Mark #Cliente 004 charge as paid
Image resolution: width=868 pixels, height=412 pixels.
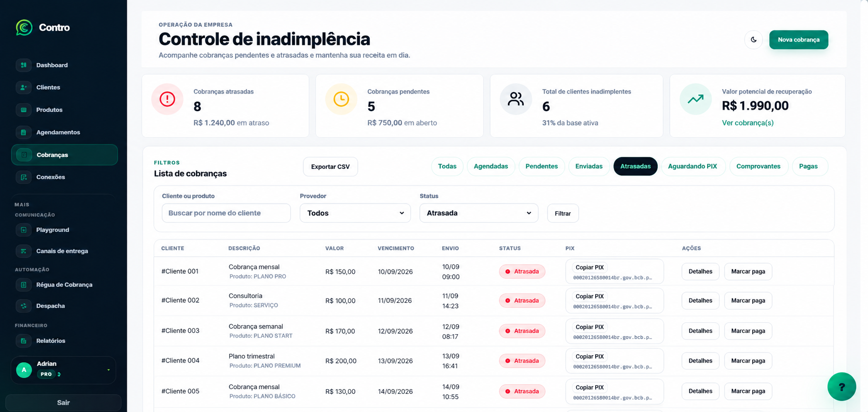click(x=748, y=361)
